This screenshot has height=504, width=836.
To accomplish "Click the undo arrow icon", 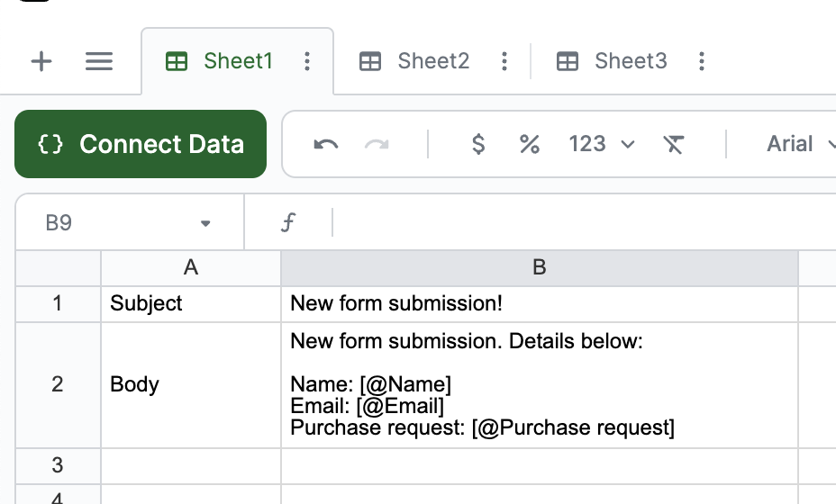I will pos(326,144).
